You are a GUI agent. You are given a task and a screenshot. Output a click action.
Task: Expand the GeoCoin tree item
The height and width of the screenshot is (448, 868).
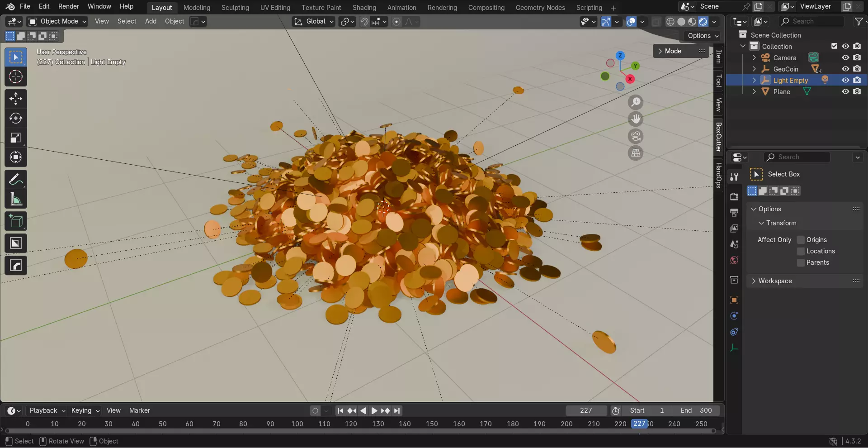coord(754,69)
